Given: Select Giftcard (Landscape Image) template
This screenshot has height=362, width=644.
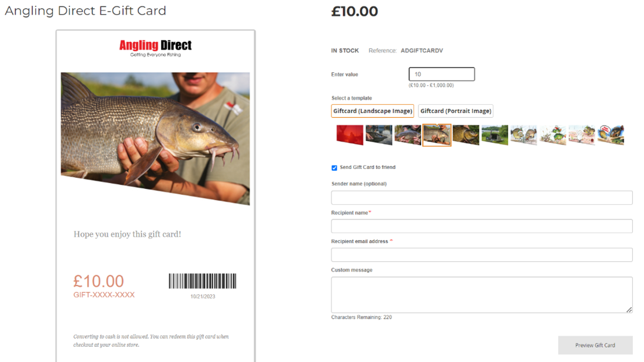Looking at the screenshot, I should 373,111.
